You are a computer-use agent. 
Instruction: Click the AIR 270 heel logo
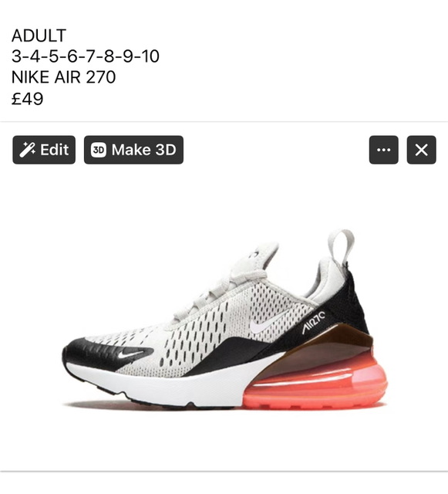tap(314, 322)
